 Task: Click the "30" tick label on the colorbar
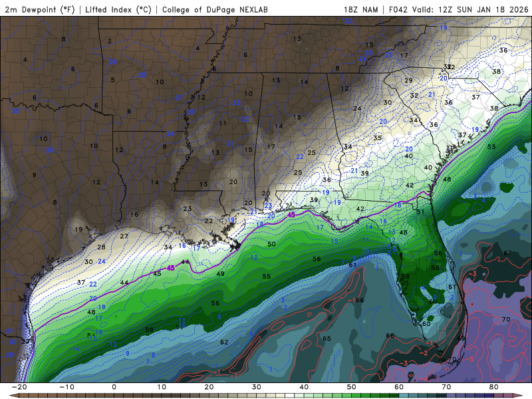[x=257, y=387]
